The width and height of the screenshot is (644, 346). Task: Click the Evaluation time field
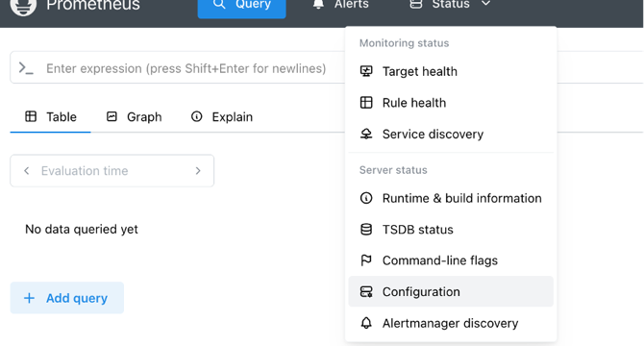112,171
